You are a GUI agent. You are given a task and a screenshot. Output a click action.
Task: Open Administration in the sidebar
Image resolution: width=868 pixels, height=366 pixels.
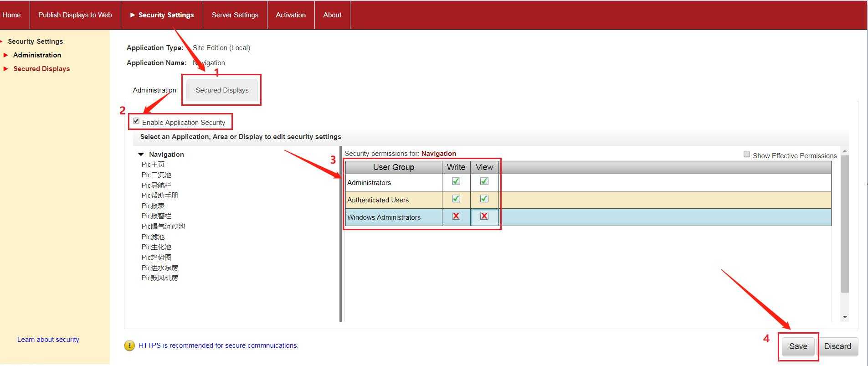tap(37, 55)
